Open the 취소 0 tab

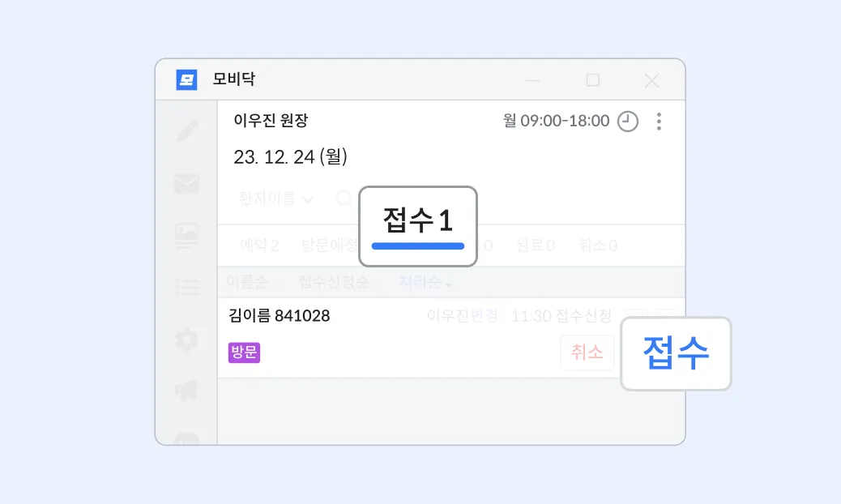point(597,246)
